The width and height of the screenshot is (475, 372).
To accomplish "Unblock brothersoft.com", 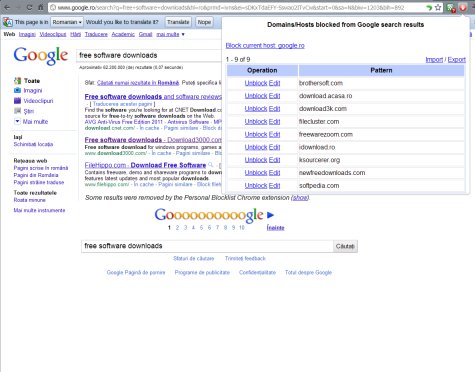I will click(256, 83).
